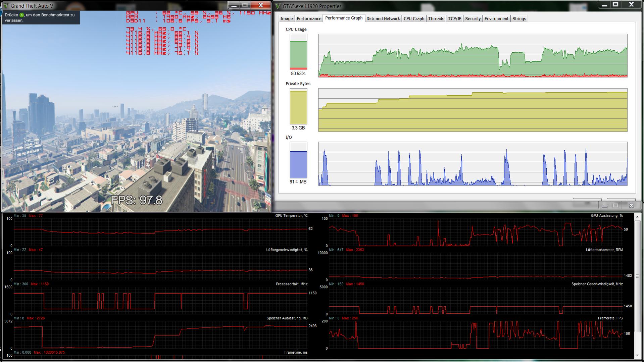The width and height of the screenshot is (644, 362).
Task: Click the monitor scrollbar up arrow
Action: pos(637,217)
